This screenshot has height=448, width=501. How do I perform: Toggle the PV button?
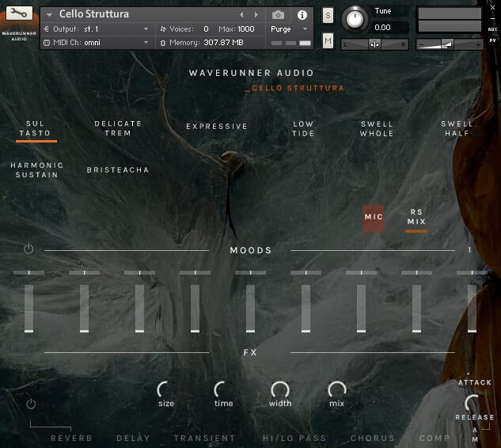[492, 40]
